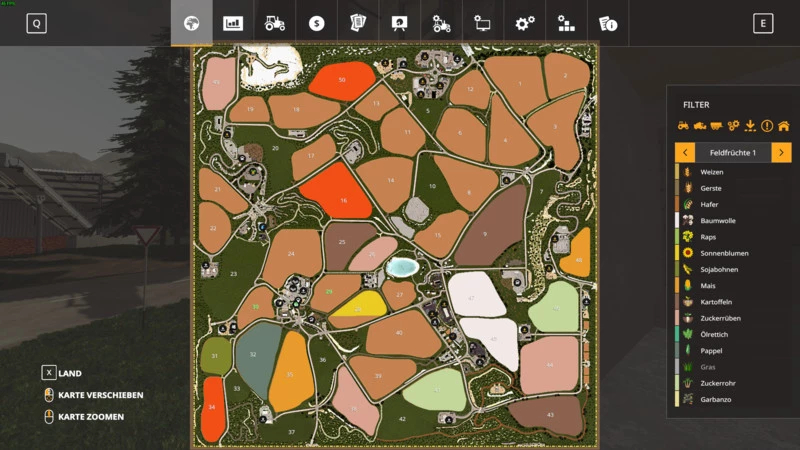Select field 31 on the map
The height and width of the screenshot is (450, 800).
coord(215,356)
